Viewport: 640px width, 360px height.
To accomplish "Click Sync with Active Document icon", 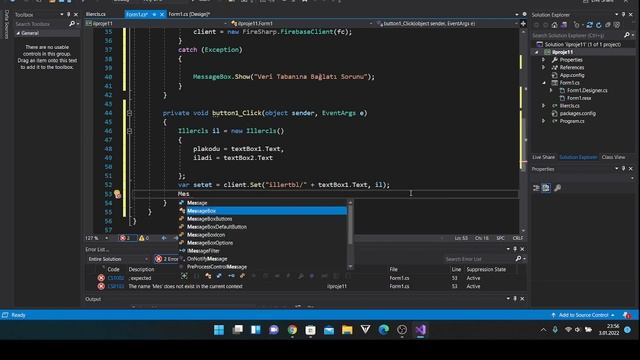I will (589, 25).
